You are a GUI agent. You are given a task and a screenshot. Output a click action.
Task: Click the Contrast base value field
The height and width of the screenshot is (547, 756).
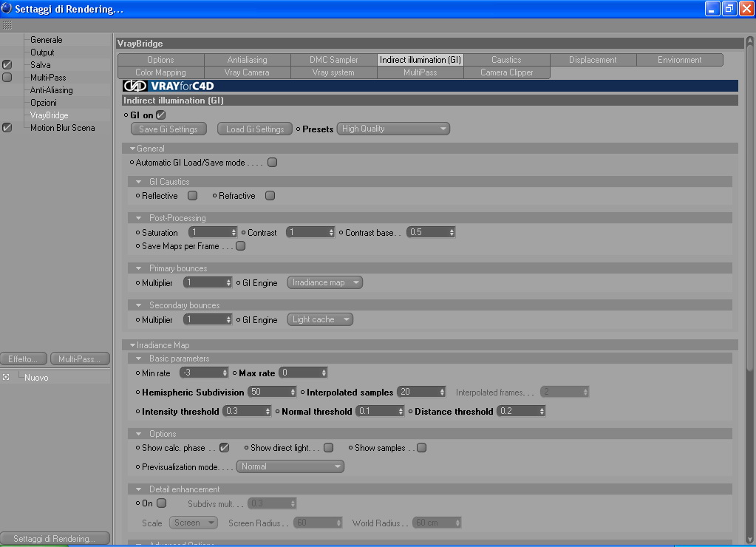(x=428, y=233)
